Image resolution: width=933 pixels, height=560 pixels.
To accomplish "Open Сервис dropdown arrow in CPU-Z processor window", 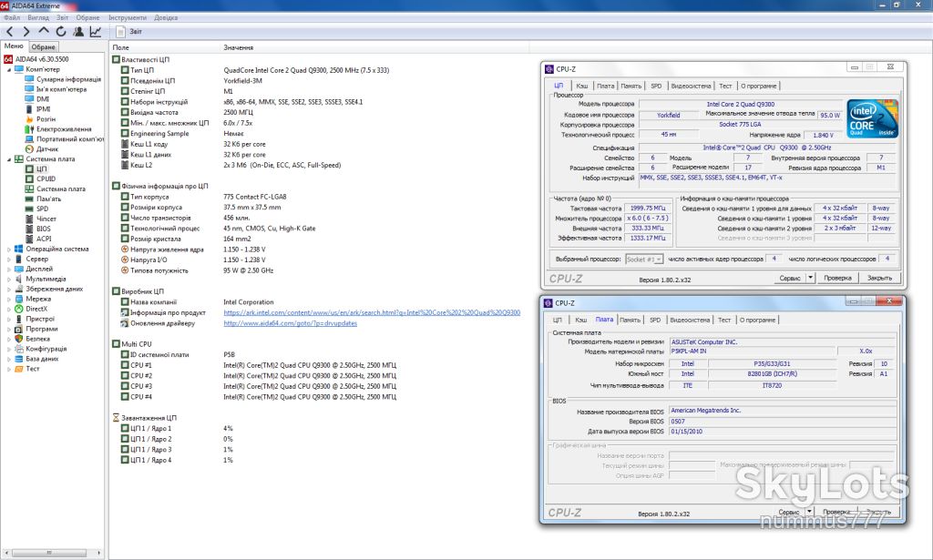I will point(810,278).
